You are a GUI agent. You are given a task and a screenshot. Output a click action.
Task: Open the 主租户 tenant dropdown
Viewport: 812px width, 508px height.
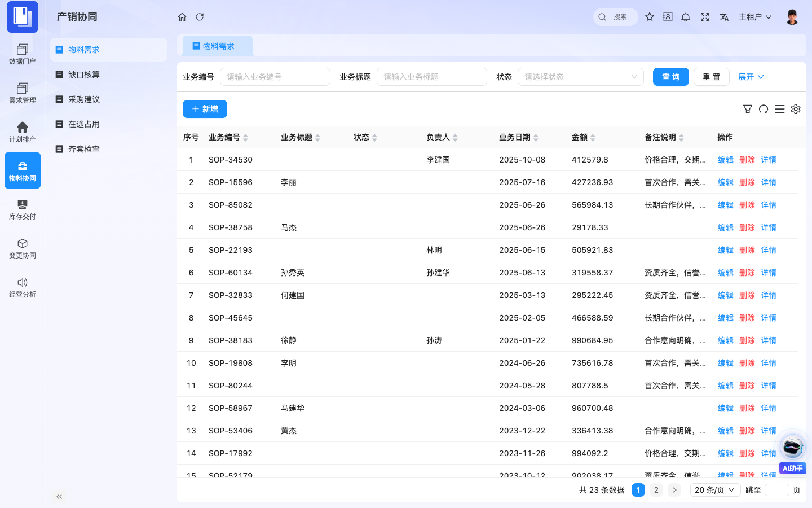[755, 17]
